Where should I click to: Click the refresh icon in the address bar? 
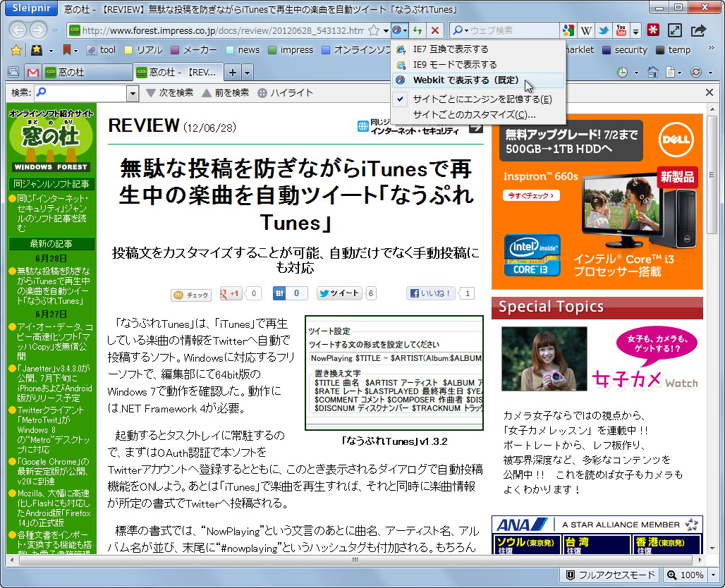click(x=417, y=31)
